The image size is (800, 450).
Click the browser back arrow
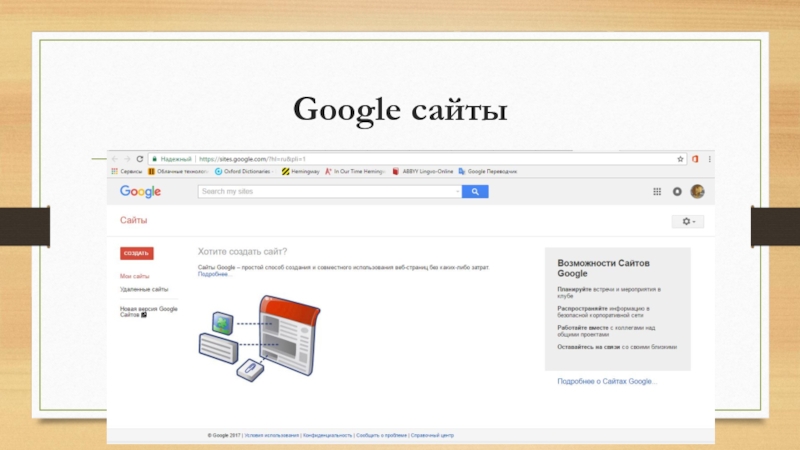click(x=115, y=159)
